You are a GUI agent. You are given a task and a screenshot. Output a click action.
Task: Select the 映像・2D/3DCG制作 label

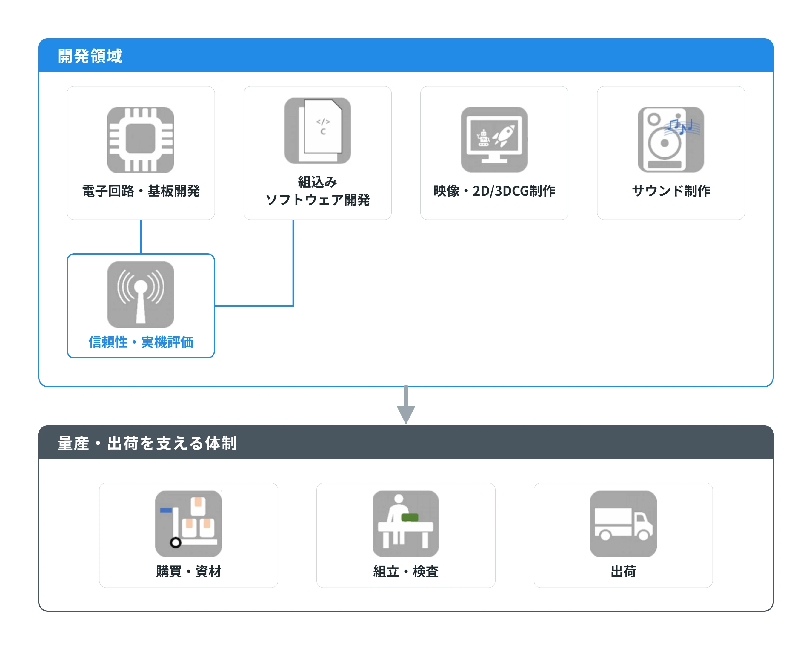pos(494,191)
